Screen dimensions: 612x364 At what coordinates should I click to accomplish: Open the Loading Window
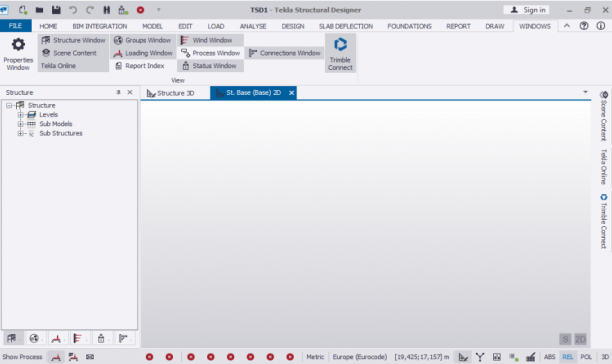(x=143, y=53)
